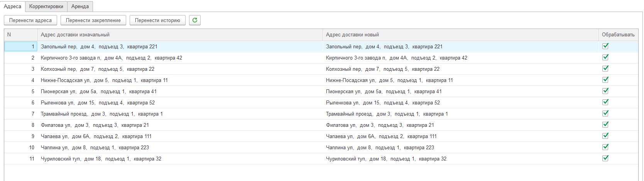The image size is (644, 181).
Task: Disable processing for Чуриловский туп row
Action: click(605, 158)
